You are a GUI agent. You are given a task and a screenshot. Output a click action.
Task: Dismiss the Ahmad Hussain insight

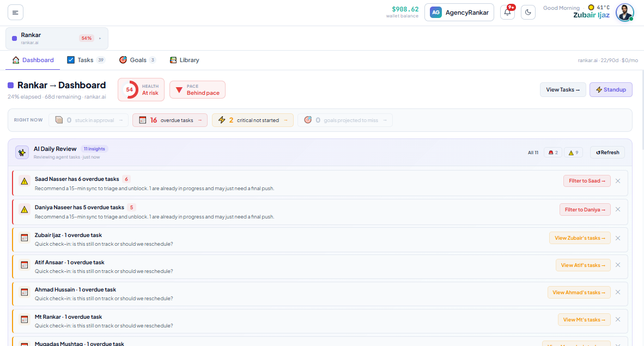pyautogui.click(x=618, y=292)
